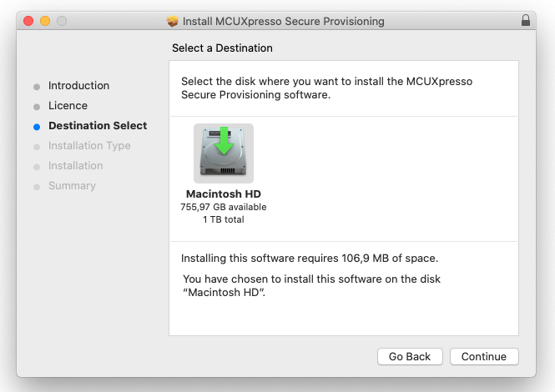Click the "Select a Destination" heading
Viewport: 555px width, 392px height.
(x=222, y=48)
